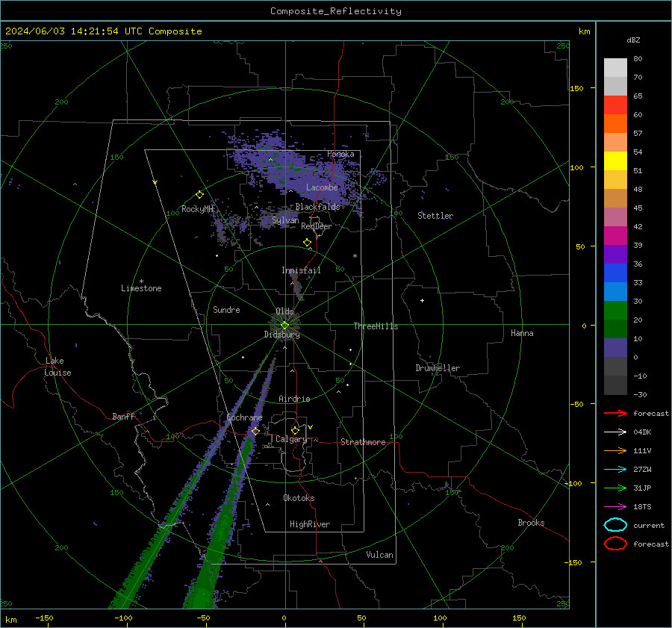672x628 pixels.
Task: Pick the bright green 30–20 dBZ swatch
Action: coord(615,310)
